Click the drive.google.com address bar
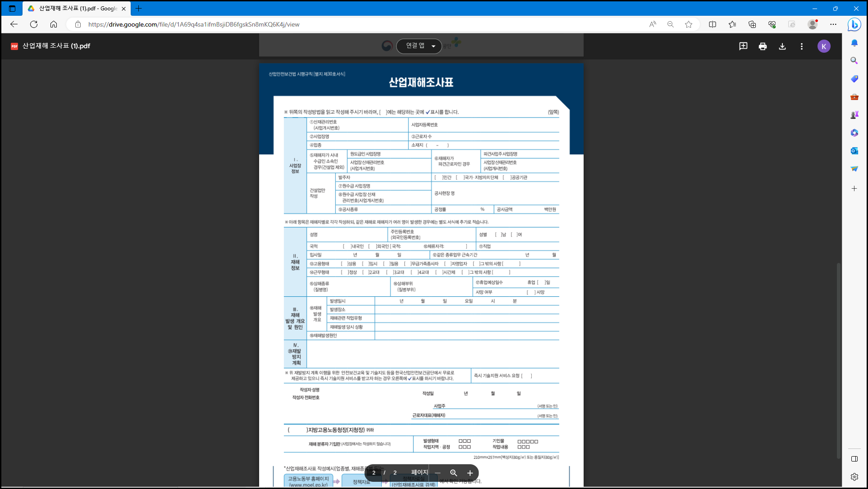This screenshot has width=868, height=489. tap(194, 24)
